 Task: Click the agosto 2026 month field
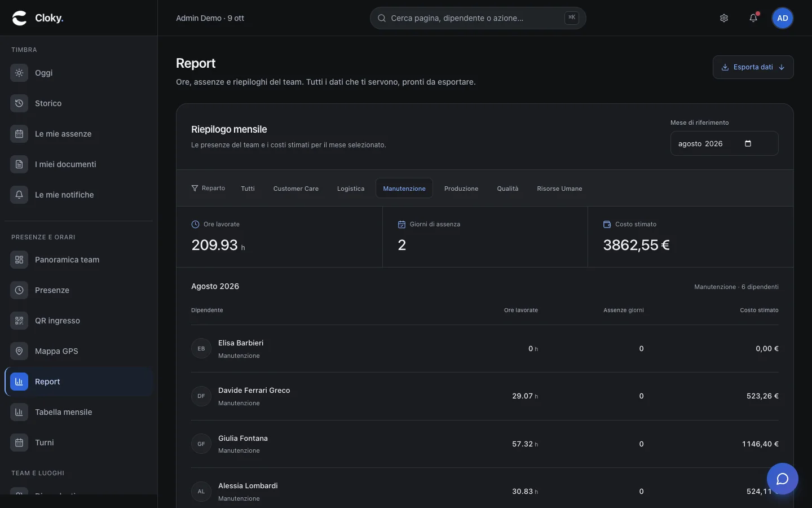click(724, 143)
